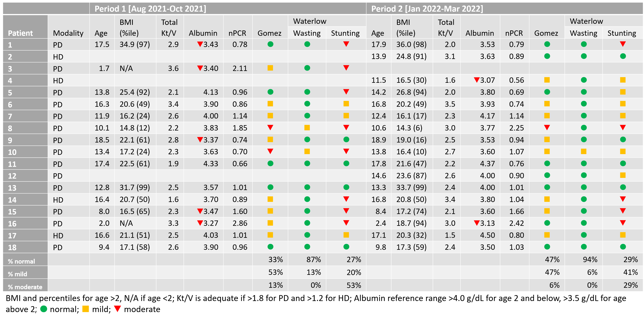Select patient 4's Period 2 Gomez yellow square
644x320 pixels.
tap(547, 80)
